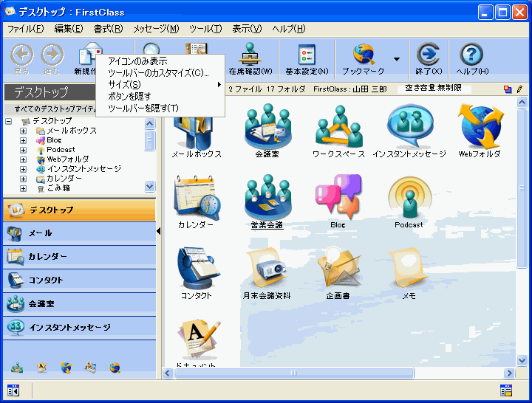532x403 pixels.
Task: Open the メッセージ menu
Action: click(156, 29)
